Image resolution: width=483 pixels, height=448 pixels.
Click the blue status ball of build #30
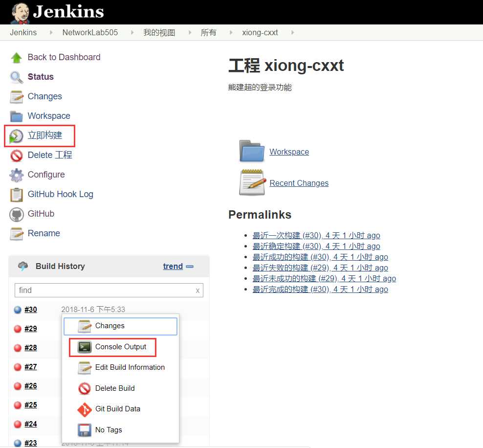pyautogui.click(x=18, y=310)
